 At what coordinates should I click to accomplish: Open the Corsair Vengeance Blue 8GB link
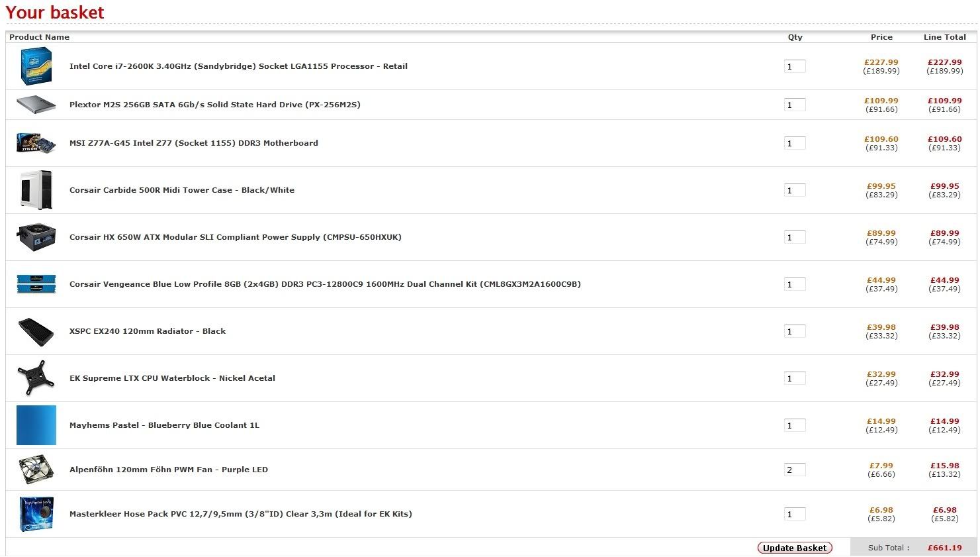[x=325, y=284]
